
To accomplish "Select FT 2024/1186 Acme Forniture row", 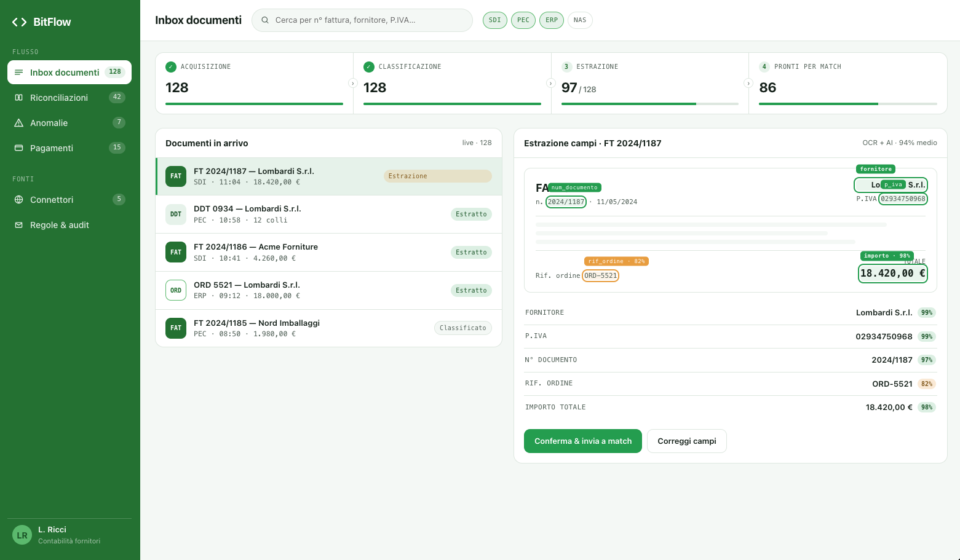I will pyautogui.click(x=329, y=253).
